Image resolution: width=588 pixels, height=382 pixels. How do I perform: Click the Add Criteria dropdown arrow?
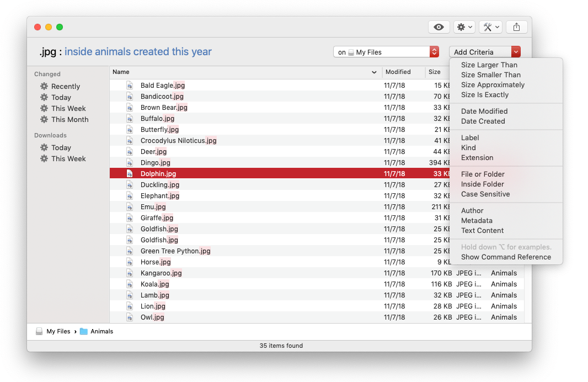click(516, 52)
